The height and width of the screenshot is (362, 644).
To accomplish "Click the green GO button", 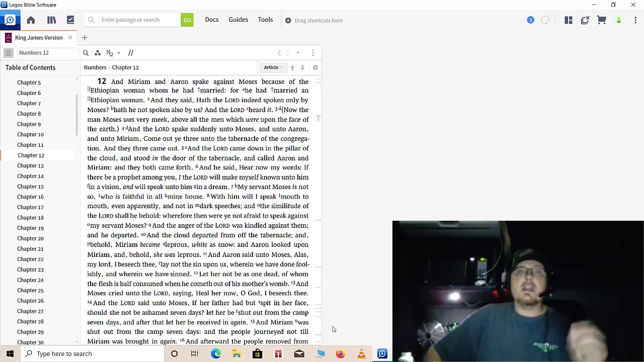I will (187, 20).
